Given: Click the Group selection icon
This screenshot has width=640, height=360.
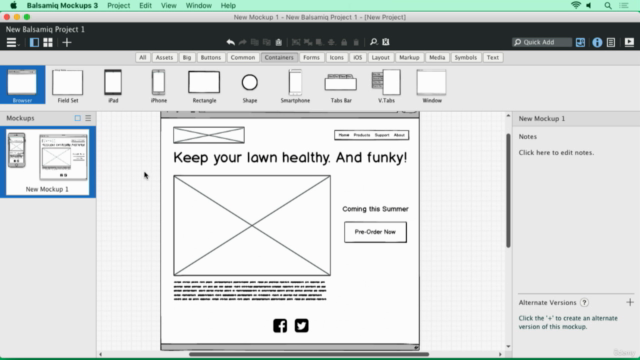Looking at the screenshot, I should pyautogui.click(x=296, y=42).
